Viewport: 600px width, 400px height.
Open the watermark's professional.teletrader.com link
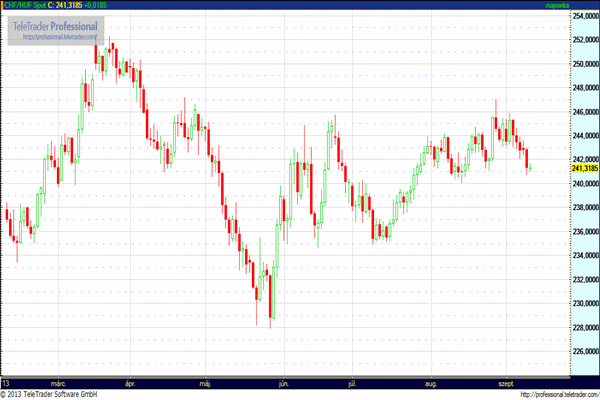point(60,37)
